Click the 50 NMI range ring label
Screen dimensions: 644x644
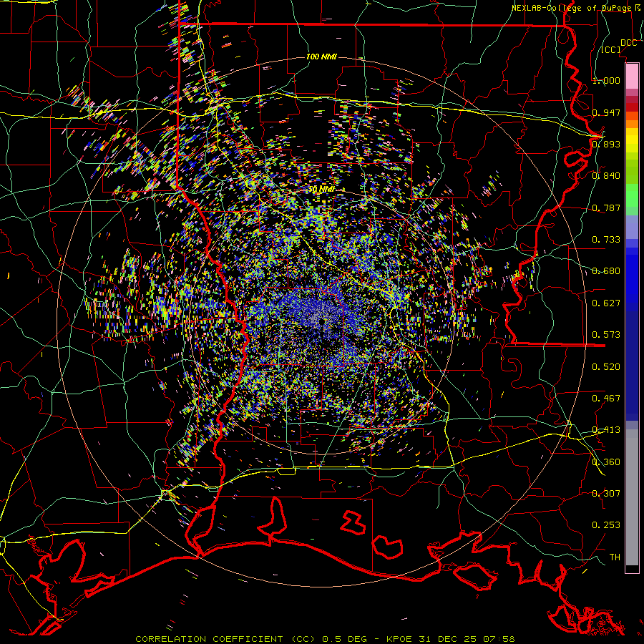point(321,189)
